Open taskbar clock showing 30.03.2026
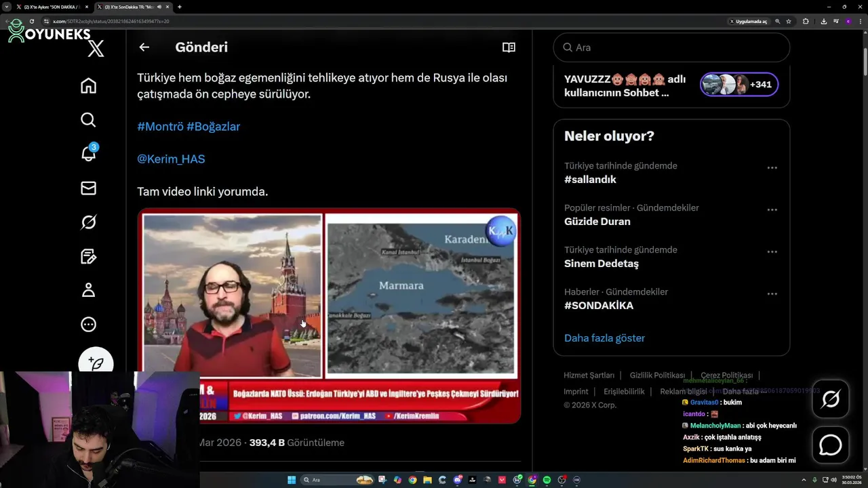Screen dimensions: 868x488 coord(850,480)
